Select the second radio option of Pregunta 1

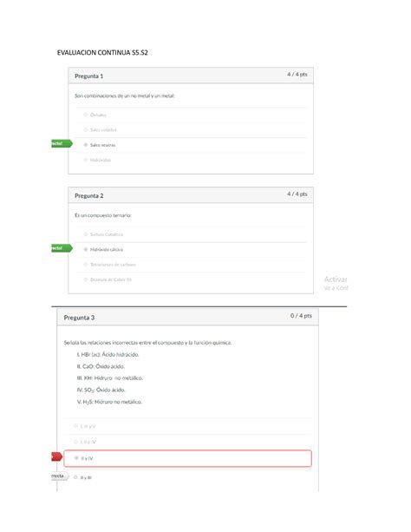click(86, 129)
